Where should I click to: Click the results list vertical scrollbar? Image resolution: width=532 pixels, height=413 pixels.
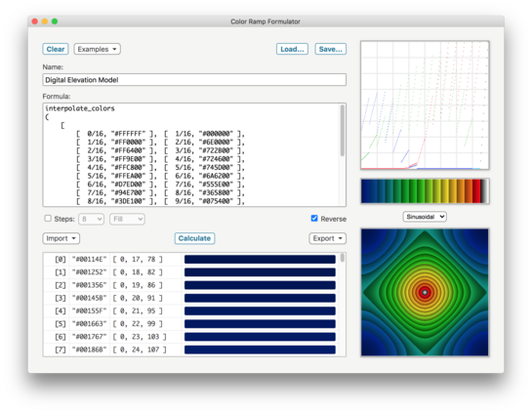tap(343, 258)
